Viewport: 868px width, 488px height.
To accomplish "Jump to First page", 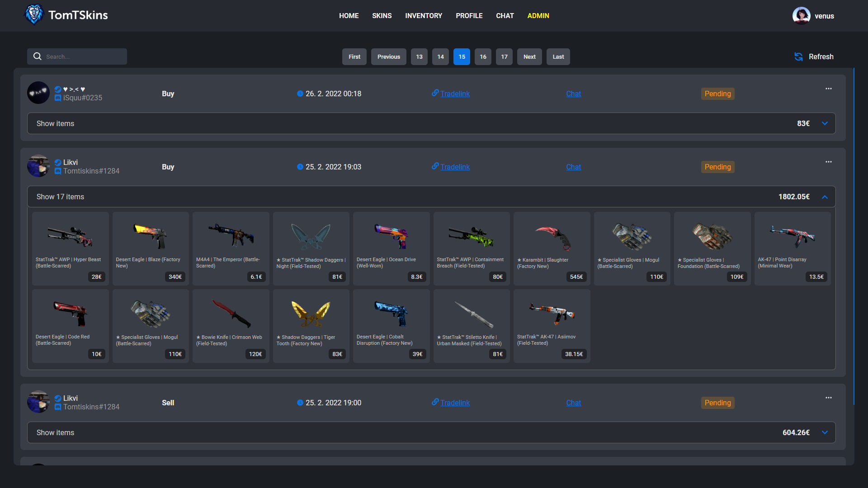I will [x=354, y=56].
